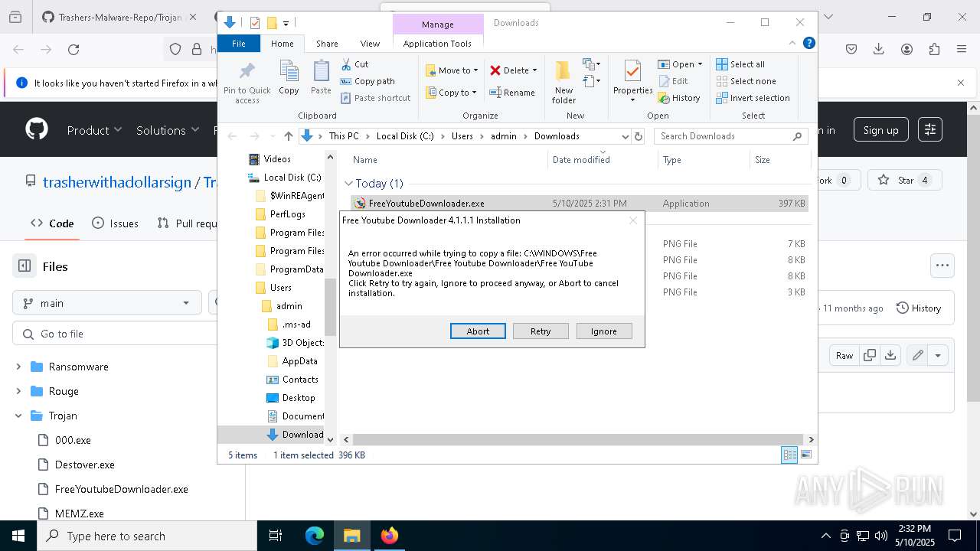
Task: Choose Ignore in the installer error dialog
Action: point(603,331)
